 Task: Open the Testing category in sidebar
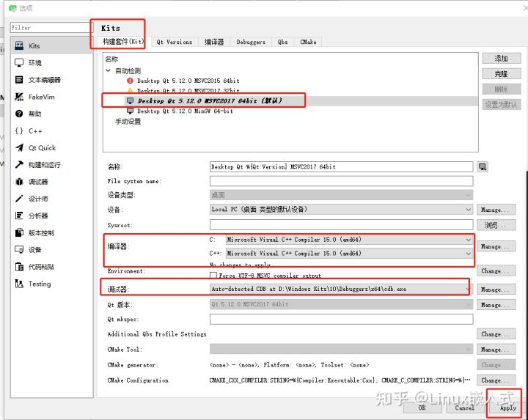(x=40, y=284)
